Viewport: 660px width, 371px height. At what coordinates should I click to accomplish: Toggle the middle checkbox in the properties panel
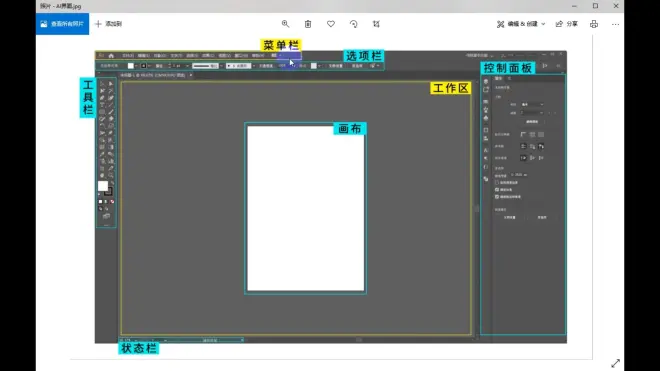pos(497,190)
